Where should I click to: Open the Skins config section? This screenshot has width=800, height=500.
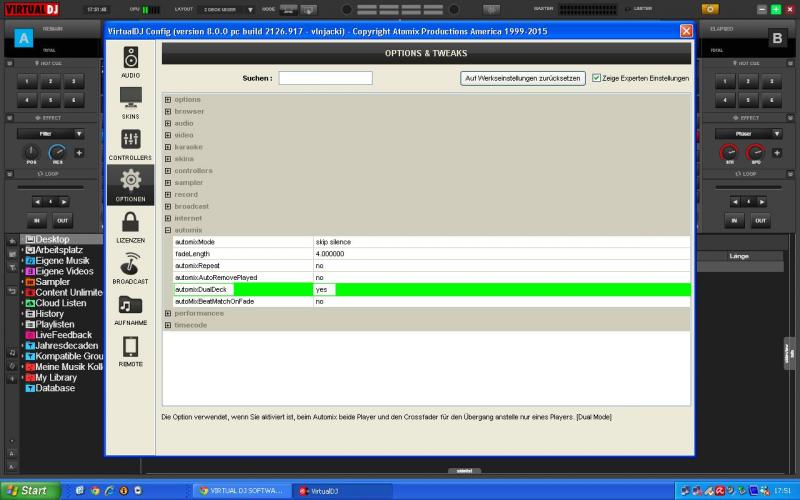pyautogui.click(x=131, y=103)
